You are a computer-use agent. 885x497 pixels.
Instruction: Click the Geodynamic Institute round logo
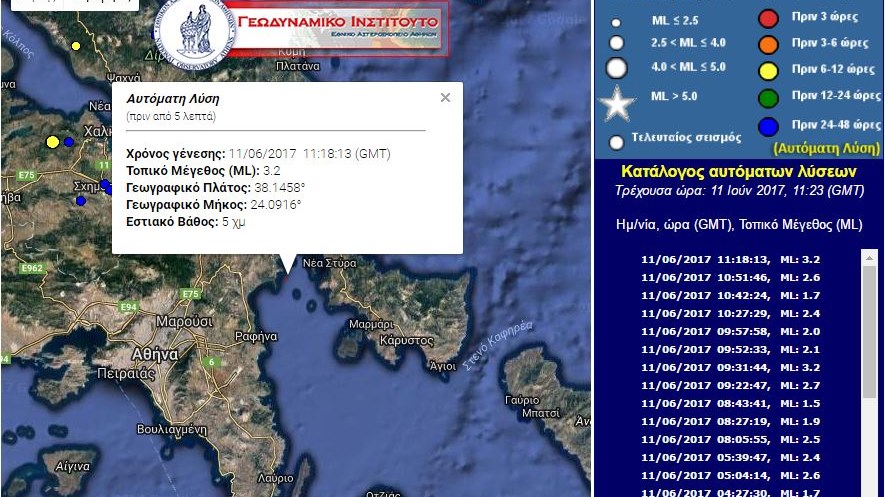pos(195,33)
